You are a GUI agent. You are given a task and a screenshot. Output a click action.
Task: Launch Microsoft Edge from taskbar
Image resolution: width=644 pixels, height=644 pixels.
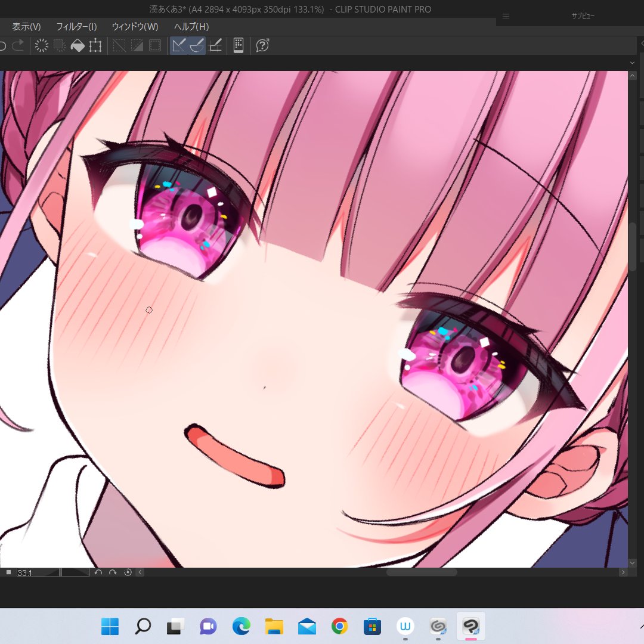coord(241,626)
